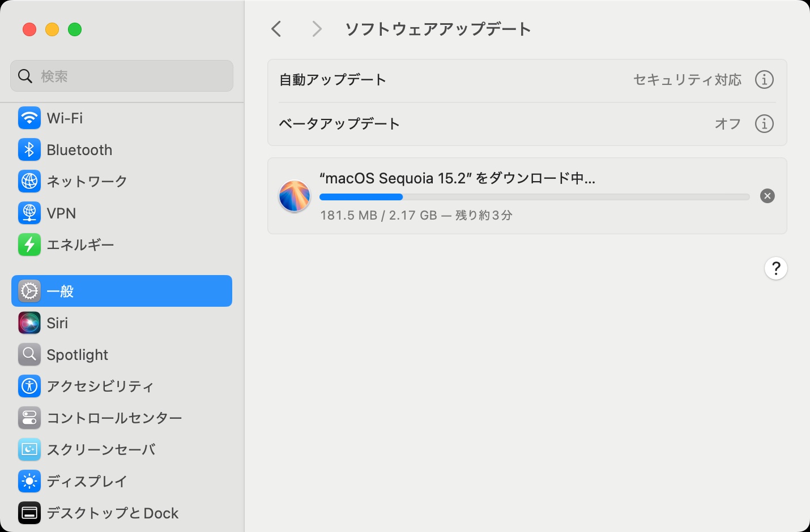Click the ベータアップデート label
Viewport: 810px width, 532px height.
tap(339, 123)
